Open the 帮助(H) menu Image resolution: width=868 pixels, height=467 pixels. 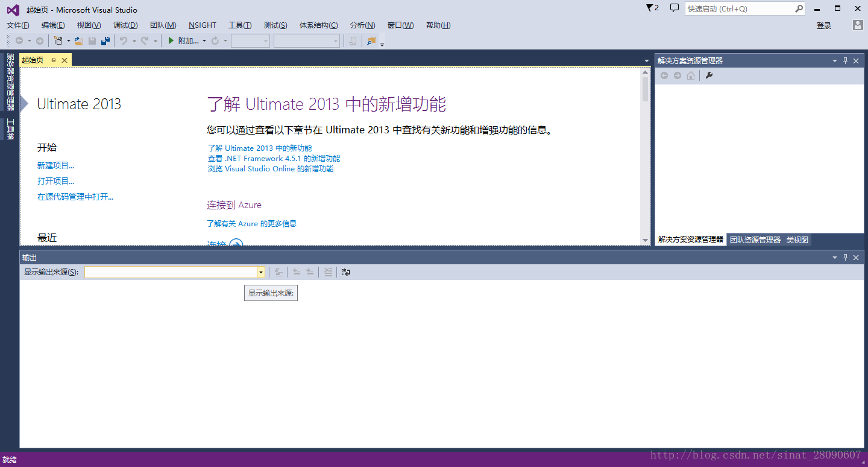click(x=438, y=25)
